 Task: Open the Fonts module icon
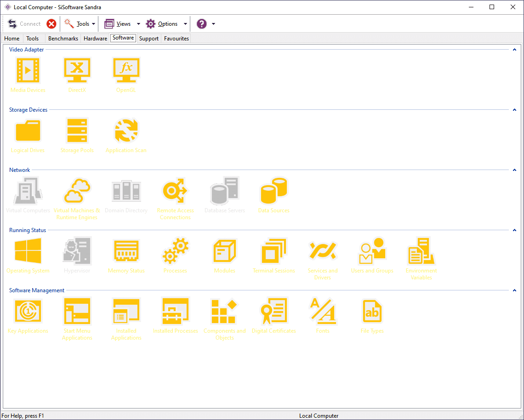[323, 311]
